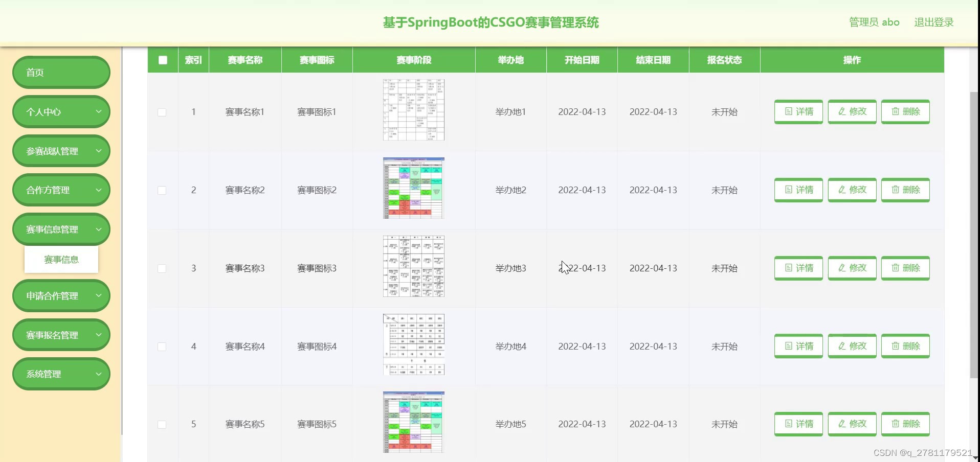Click the 开始日期 column header

click(x=582, y=60)
